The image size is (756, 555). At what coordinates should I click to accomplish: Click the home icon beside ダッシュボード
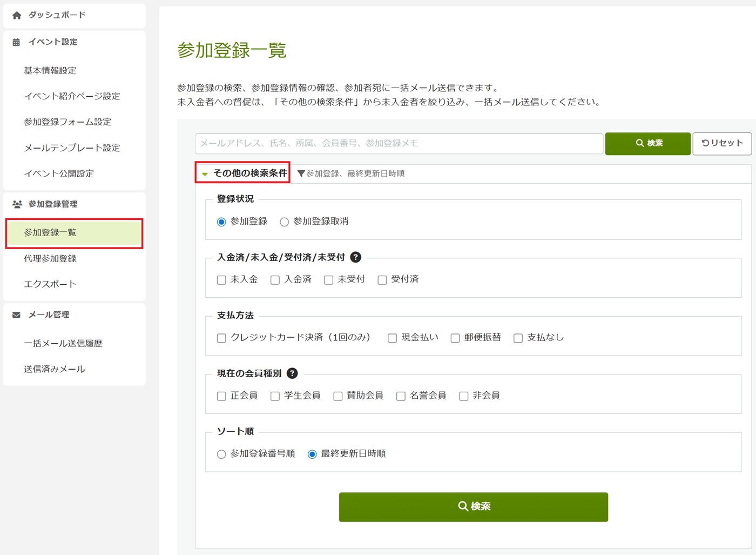pos(17,15)
